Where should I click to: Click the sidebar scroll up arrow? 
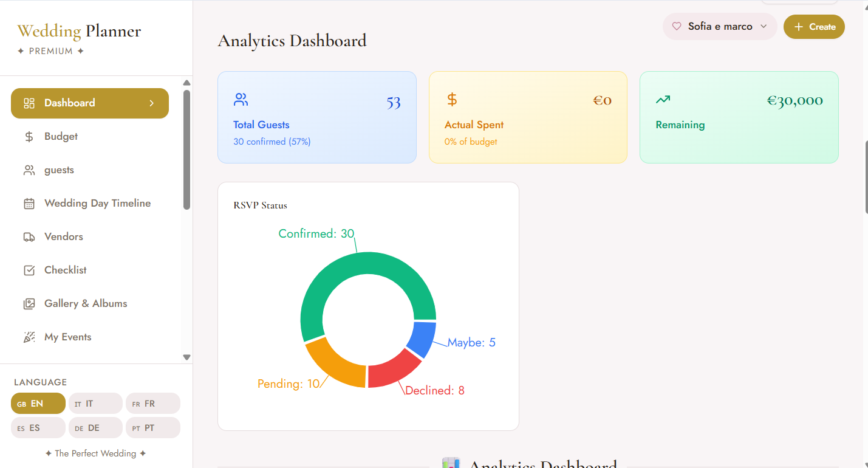point(187,83)
